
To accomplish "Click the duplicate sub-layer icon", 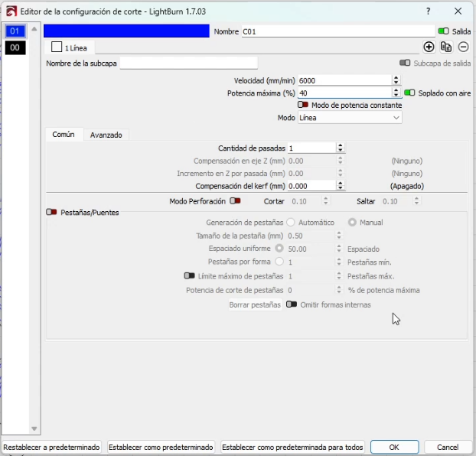I will (x=446, y=47).
